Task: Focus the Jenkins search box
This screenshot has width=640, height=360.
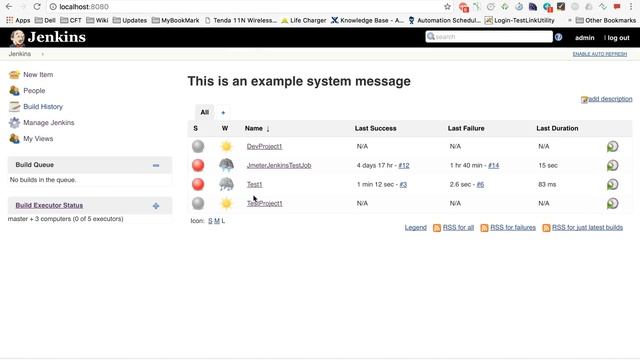Action: pos(489,37)
